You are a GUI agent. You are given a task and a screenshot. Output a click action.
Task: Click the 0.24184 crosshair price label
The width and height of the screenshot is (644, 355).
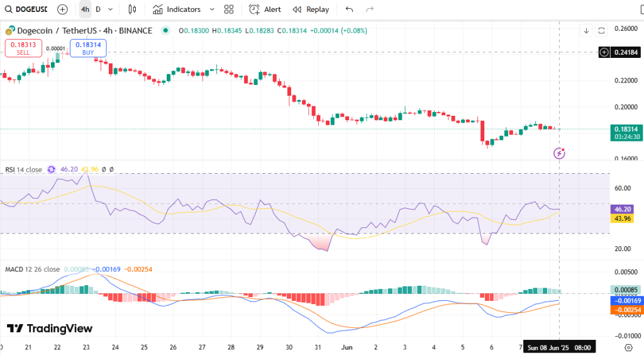[x=626, y=52]
